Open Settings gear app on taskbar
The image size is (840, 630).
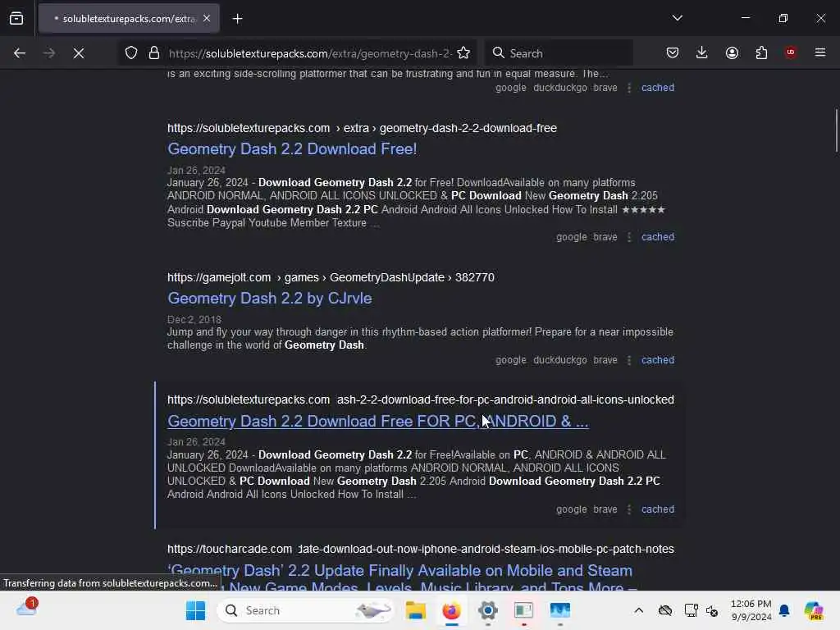click(487, 610)
